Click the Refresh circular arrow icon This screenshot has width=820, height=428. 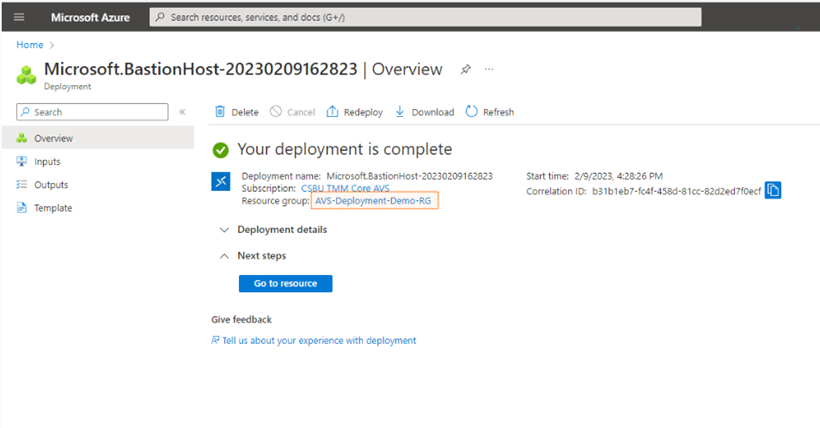472,111
